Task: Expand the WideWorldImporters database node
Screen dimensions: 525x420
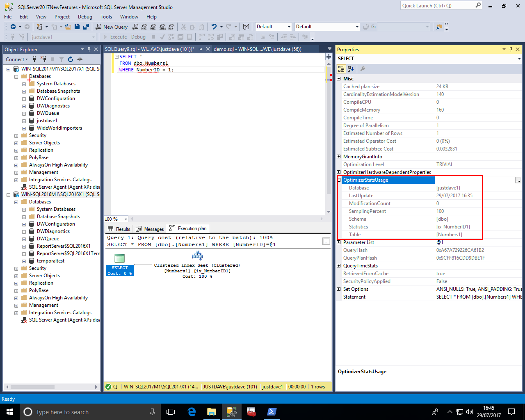Action: click(x=24, y=128)
